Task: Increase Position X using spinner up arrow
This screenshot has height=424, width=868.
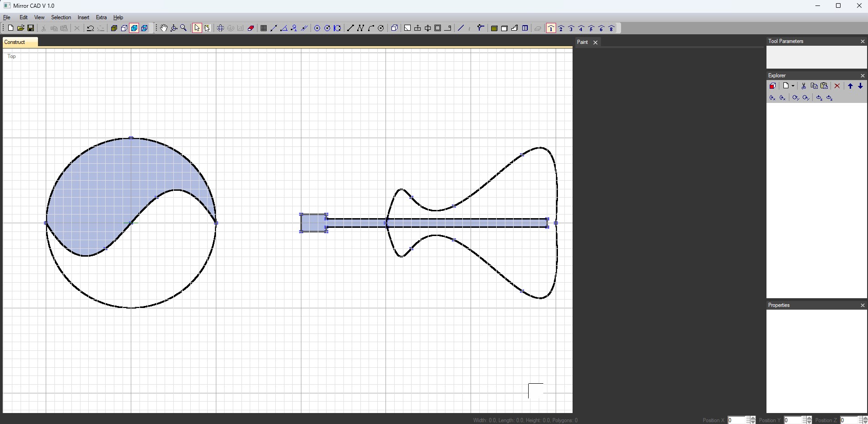Action: coord(753,418)
